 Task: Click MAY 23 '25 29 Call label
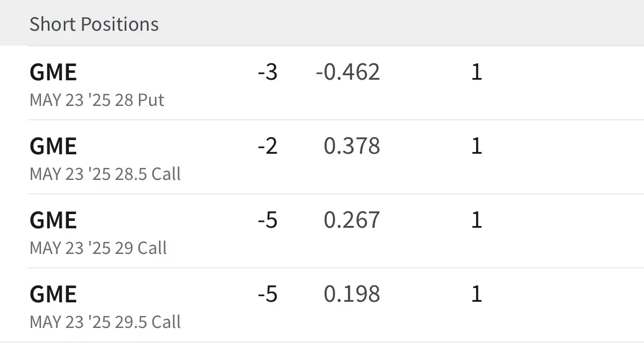click(x=98, y=248)
